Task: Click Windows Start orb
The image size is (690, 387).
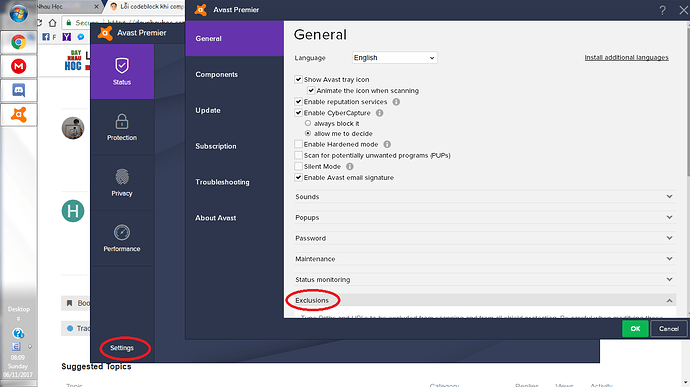Action: pyautogui.click(x=18, y=14)
